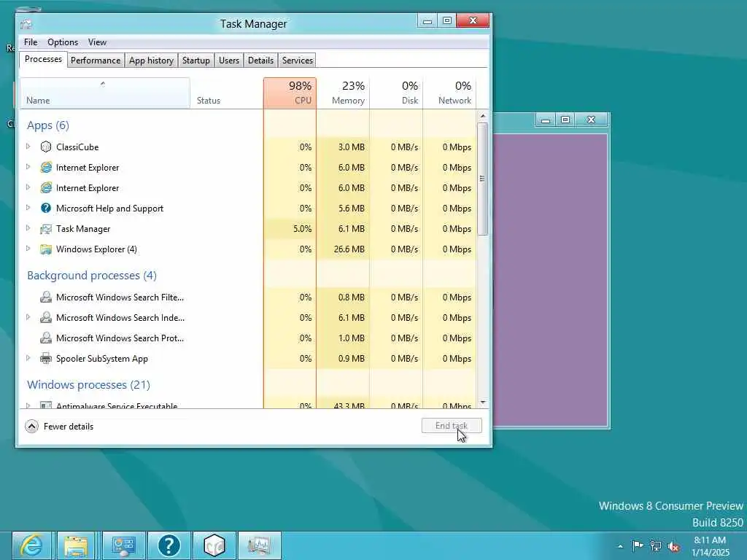
Task: Sort by the Name column header
Action: point(105,93)
